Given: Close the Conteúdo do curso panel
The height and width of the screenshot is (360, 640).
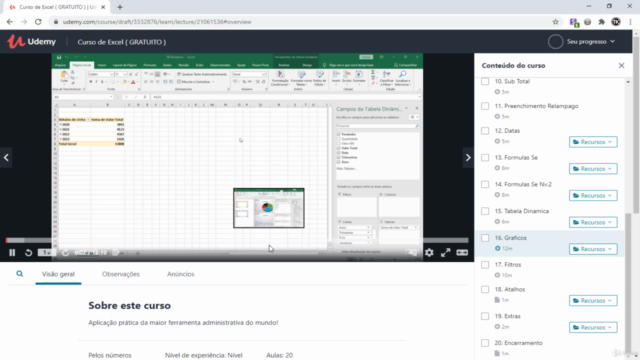Looking at the screenshot, I should click(x=621, y=65).
